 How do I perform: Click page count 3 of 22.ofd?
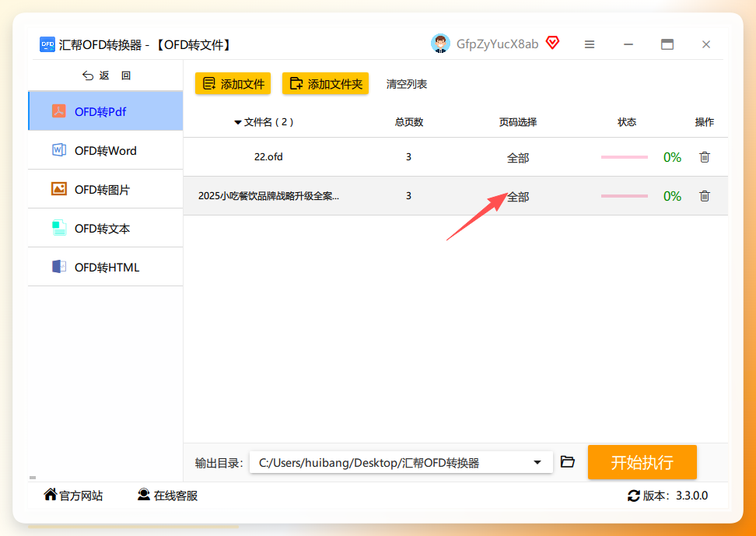click(409, 157)
